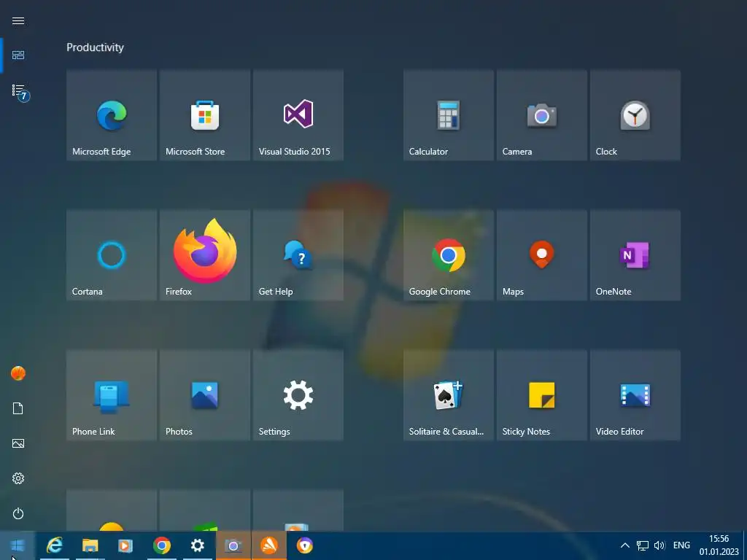Open Internet Explorer from the taskbar
The image size is (747, 560).
pos(55,545)
